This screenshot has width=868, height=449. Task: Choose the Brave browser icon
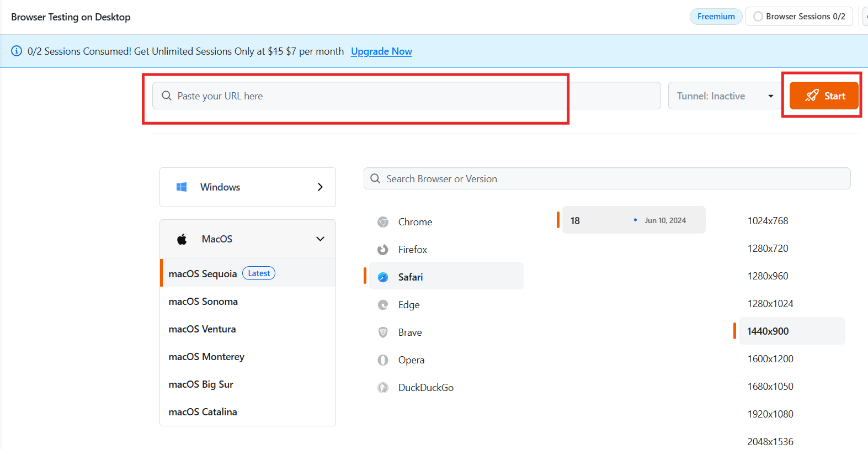pyautogui.click(x=383, y=332)
